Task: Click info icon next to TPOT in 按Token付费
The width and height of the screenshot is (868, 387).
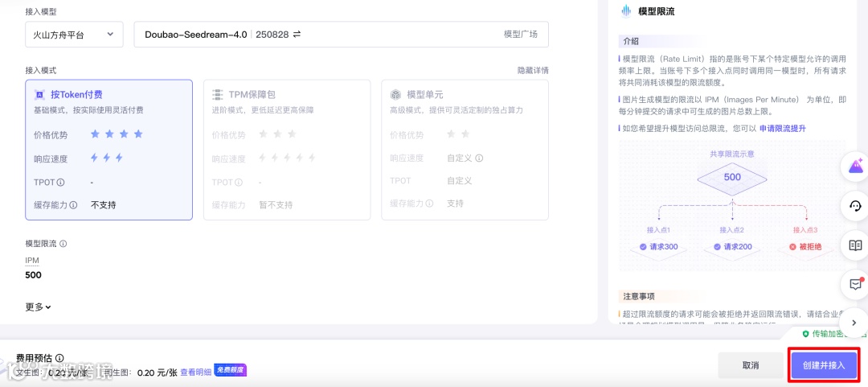Action: coord(61,182)
